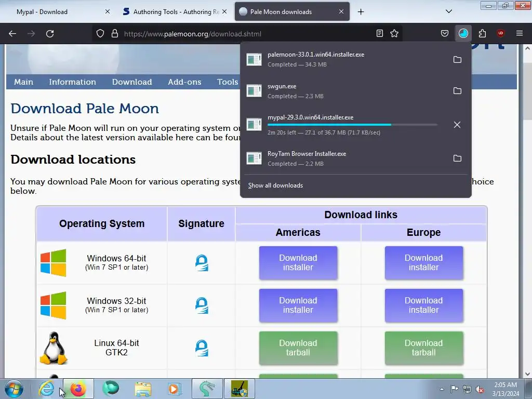Show swgun.exe in its containing folder
Viewport: 532px width, 399px height.
pyautogui.click(x=457, y=91)
